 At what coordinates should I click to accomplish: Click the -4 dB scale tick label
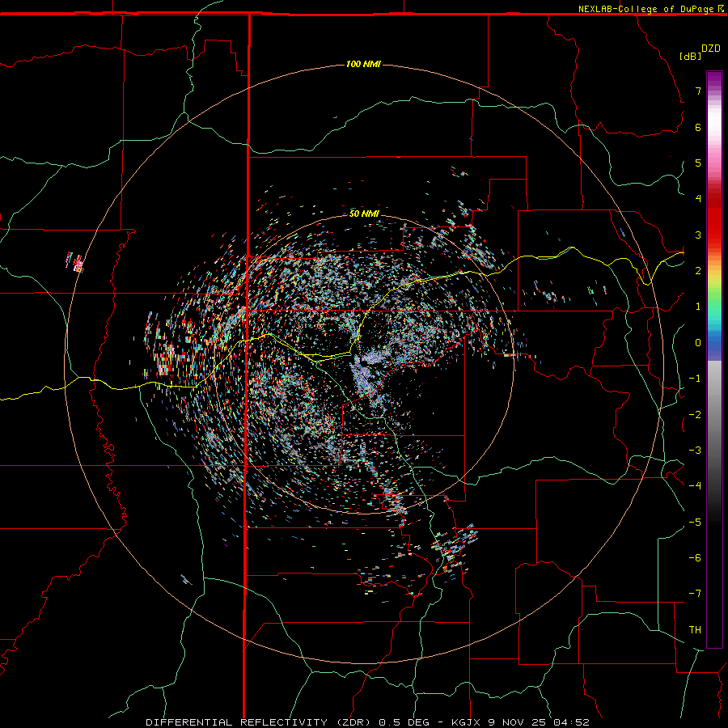point(695,486)
